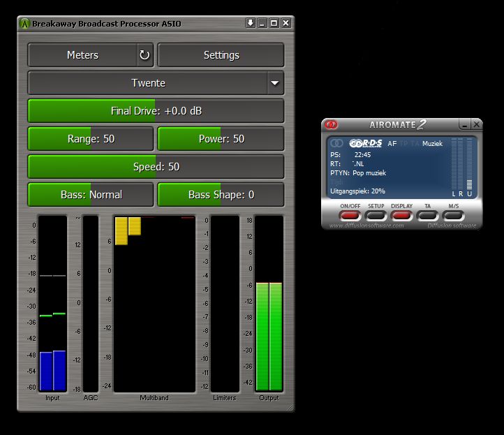Click the RT value .NL

(358, 164)
